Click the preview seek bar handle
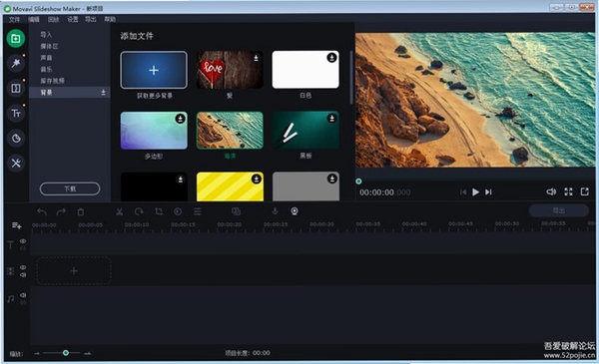The height and width of the screenshot is (364, 599). click(358, 182)
